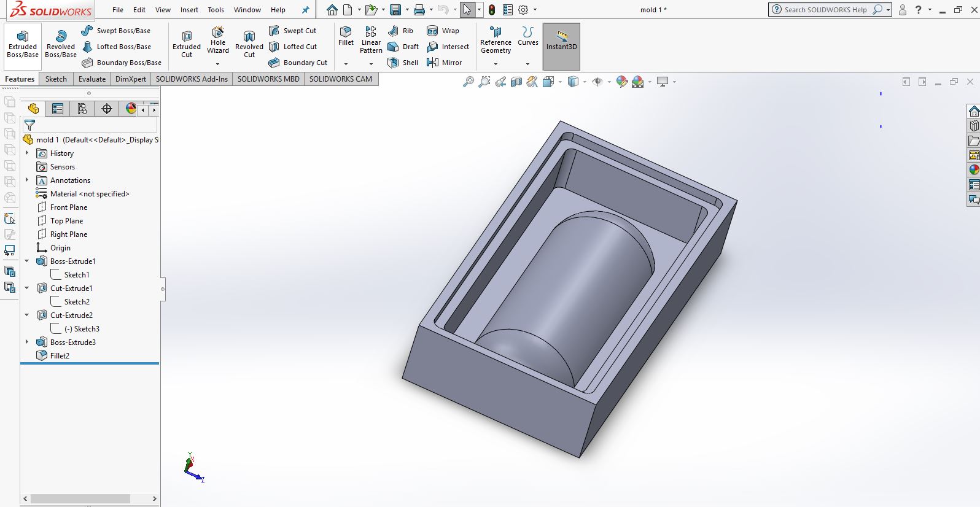The image size is (980, 507).
Task: Select the Revolved Boss/Base tool
Action: [x=61, y=44]
